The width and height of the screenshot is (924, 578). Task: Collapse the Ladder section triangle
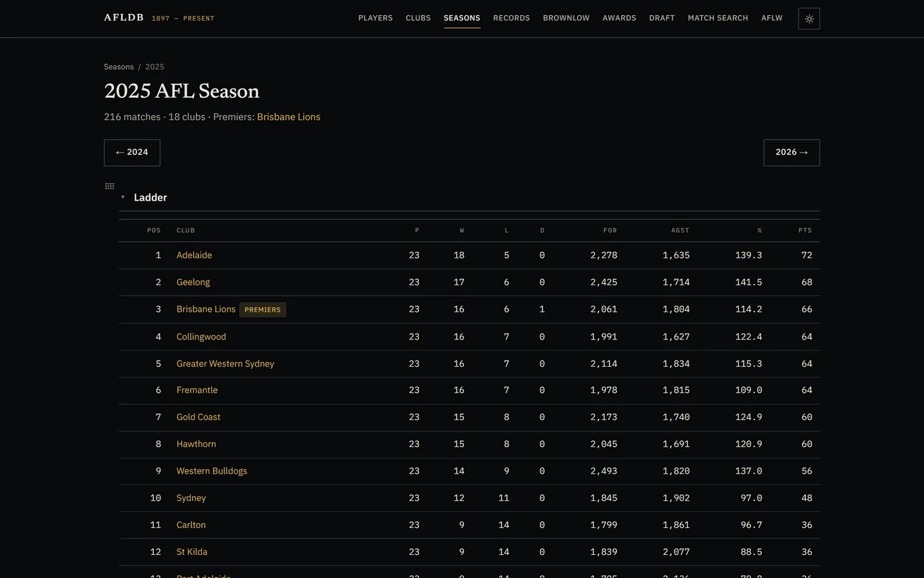click(x=123, y=197)
